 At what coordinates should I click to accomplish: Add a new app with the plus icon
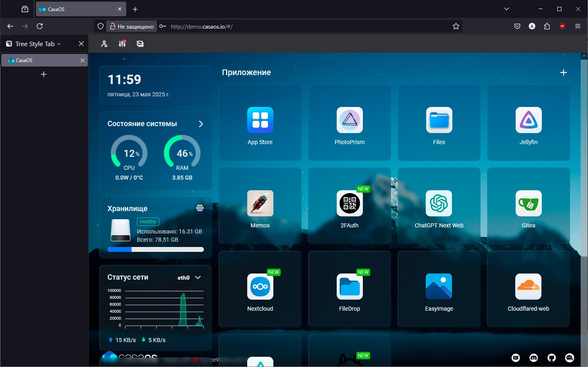[563, 72]
